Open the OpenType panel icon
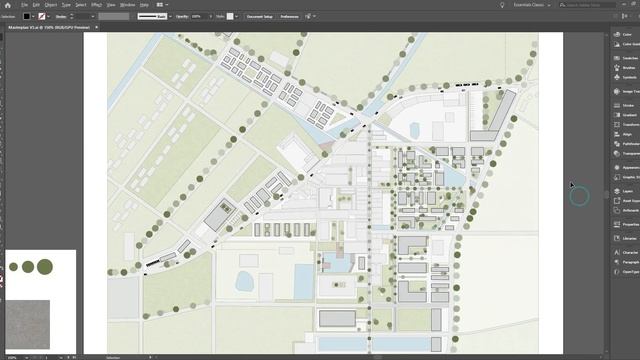Viewport: 640px width, 360px height. coord(617,271)
